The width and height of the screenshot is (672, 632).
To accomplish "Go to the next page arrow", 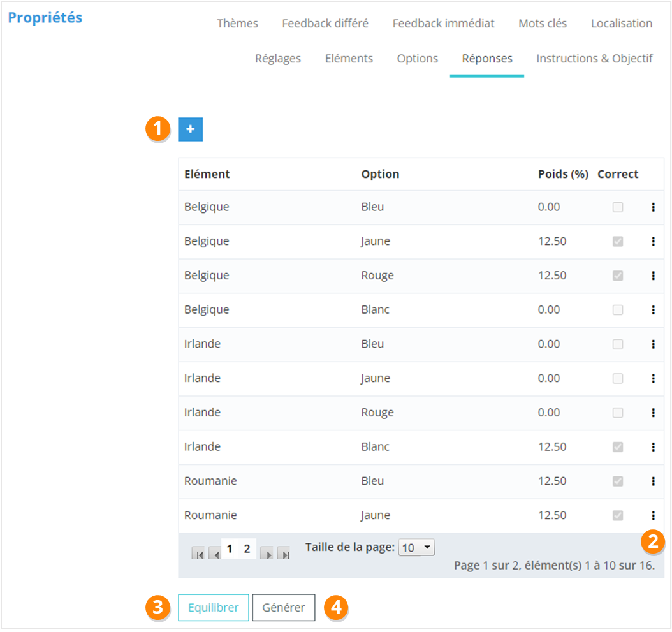I will 267,554.
